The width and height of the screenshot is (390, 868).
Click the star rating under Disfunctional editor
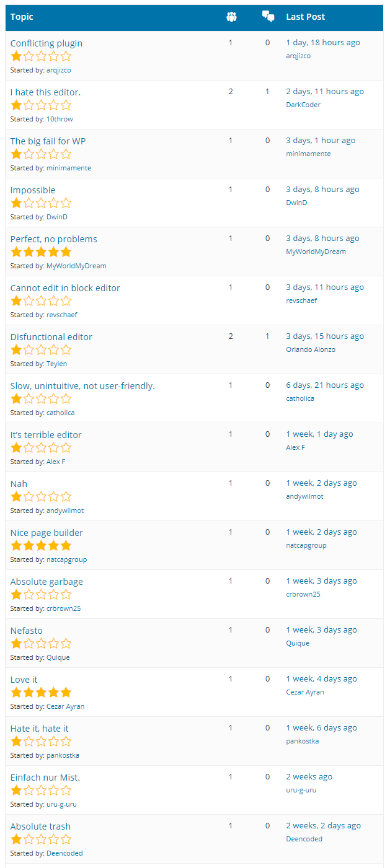click(41, 350)
